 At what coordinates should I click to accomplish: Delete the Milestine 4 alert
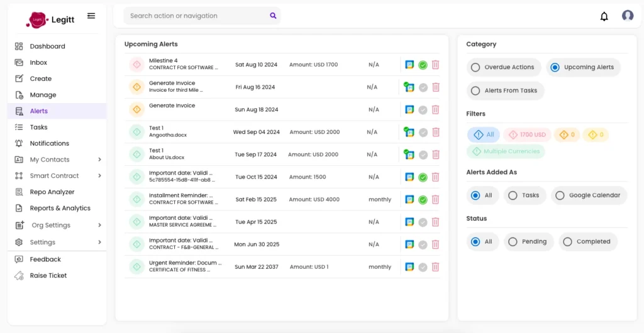point(435,65)
